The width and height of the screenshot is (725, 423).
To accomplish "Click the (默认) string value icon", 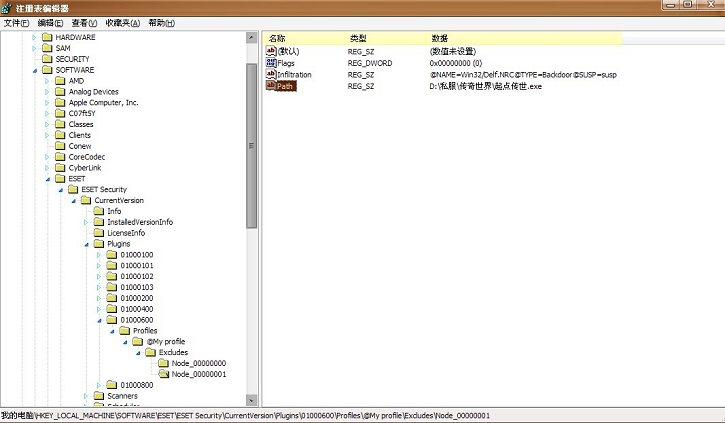I will 271,51.
